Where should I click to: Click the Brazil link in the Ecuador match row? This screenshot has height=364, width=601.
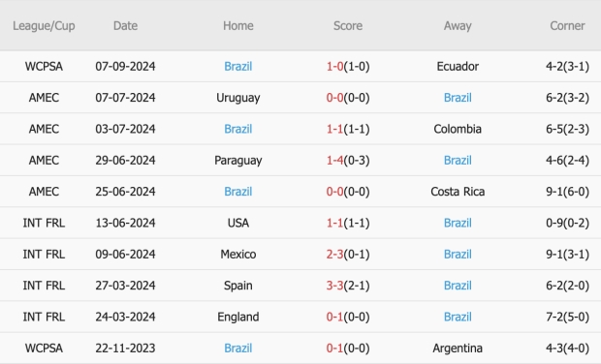coord(238,66)
